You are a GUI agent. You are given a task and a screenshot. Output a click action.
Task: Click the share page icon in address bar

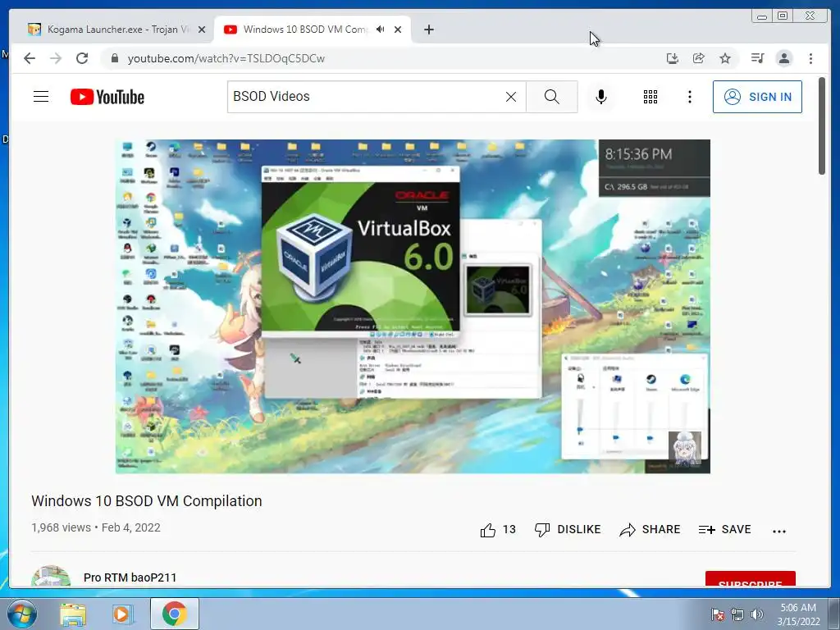(699, 58)
